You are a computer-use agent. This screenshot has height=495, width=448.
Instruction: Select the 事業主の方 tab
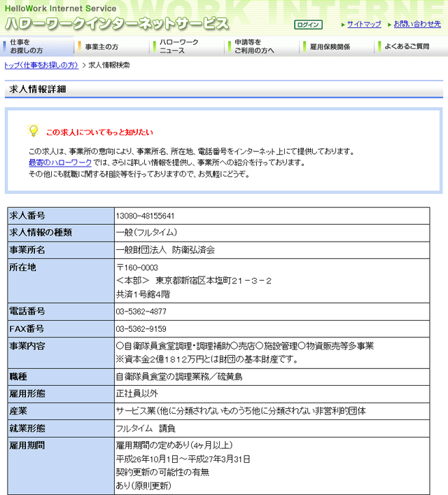point(112,47)
